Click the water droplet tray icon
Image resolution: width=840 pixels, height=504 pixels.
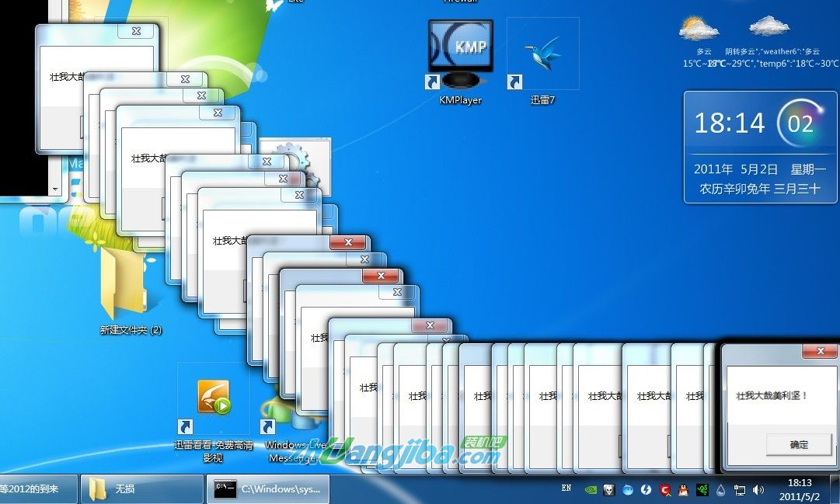click(721, 490)
